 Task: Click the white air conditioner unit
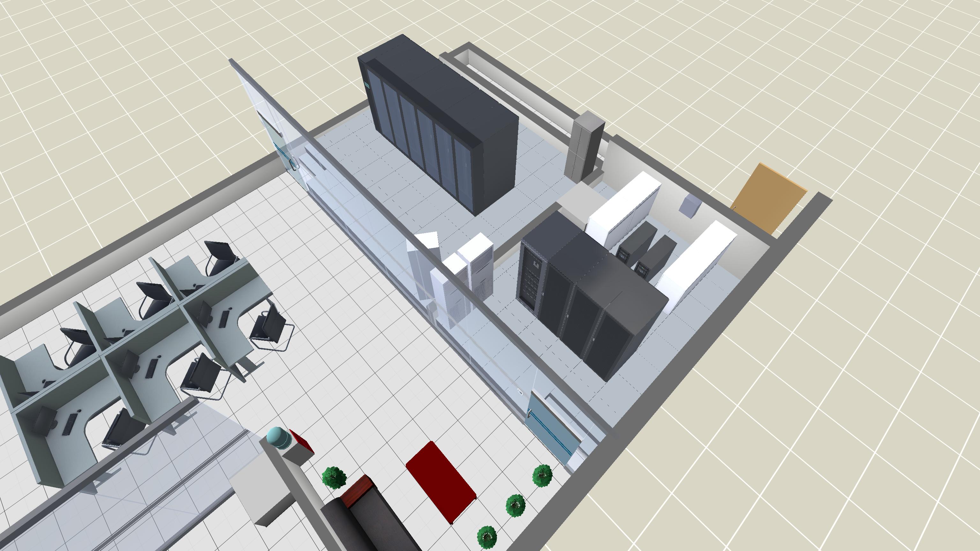point(476,266)
